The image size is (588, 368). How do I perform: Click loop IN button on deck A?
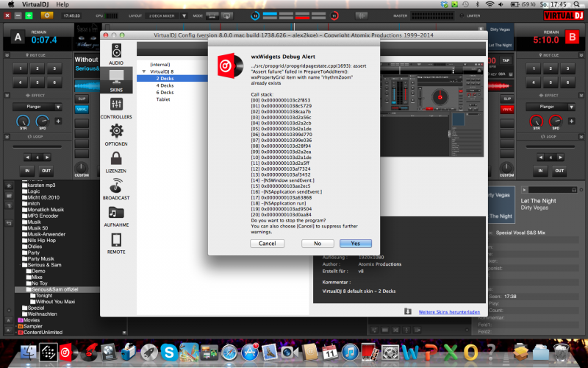pyautogui.click(x=27, y=171)
